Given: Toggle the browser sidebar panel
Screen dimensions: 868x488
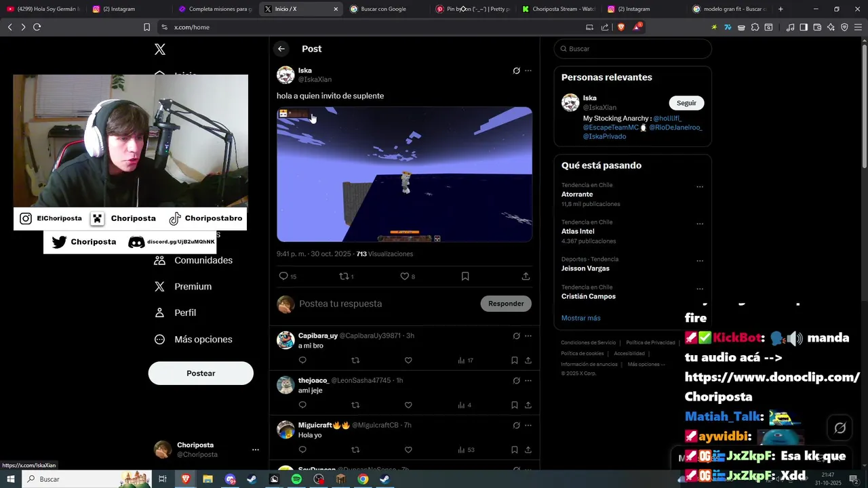Looking at the screenshot, I should pyautogui.click(x=804, y=27).
